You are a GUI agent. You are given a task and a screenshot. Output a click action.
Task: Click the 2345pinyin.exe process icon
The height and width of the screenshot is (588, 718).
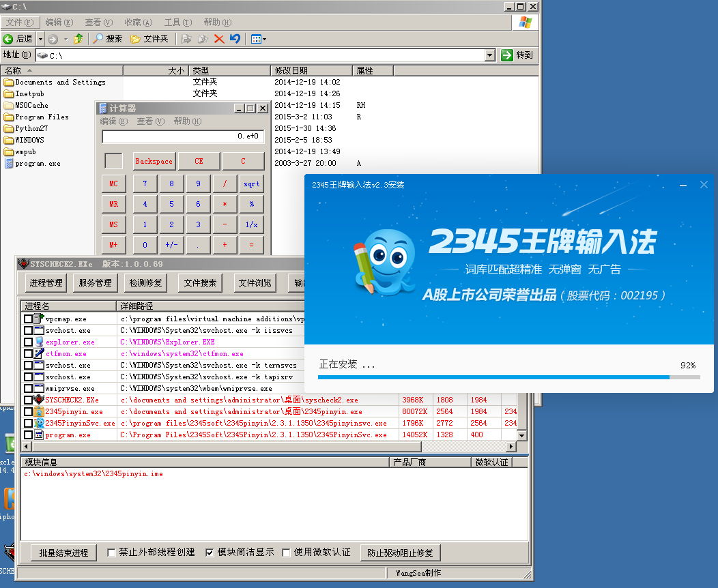pos(39,411)
